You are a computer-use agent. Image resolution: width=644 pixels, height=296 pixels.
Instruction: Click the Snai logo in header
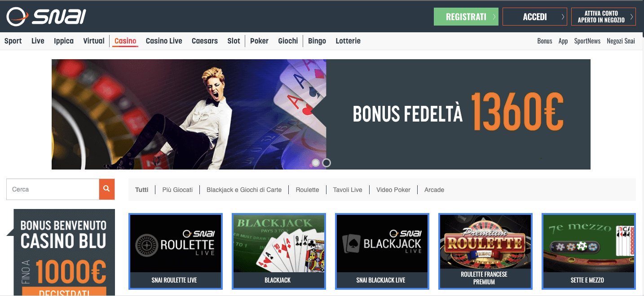pyautogui.click(x=46, y=17)
